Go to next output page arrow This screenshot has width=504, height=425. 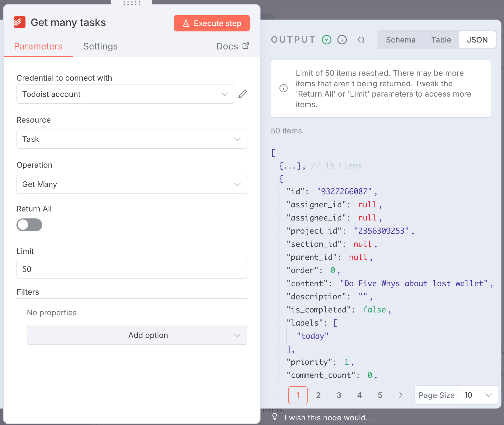click(401, 395)
